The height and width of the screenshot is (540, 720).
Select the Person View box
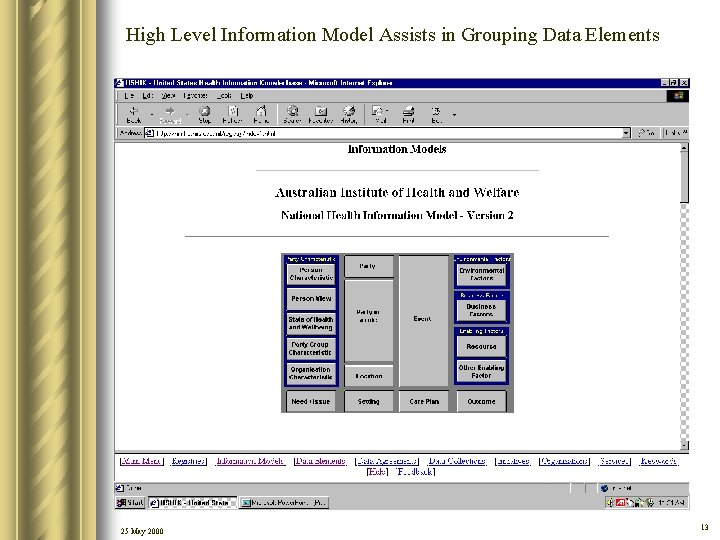point(311,298)
